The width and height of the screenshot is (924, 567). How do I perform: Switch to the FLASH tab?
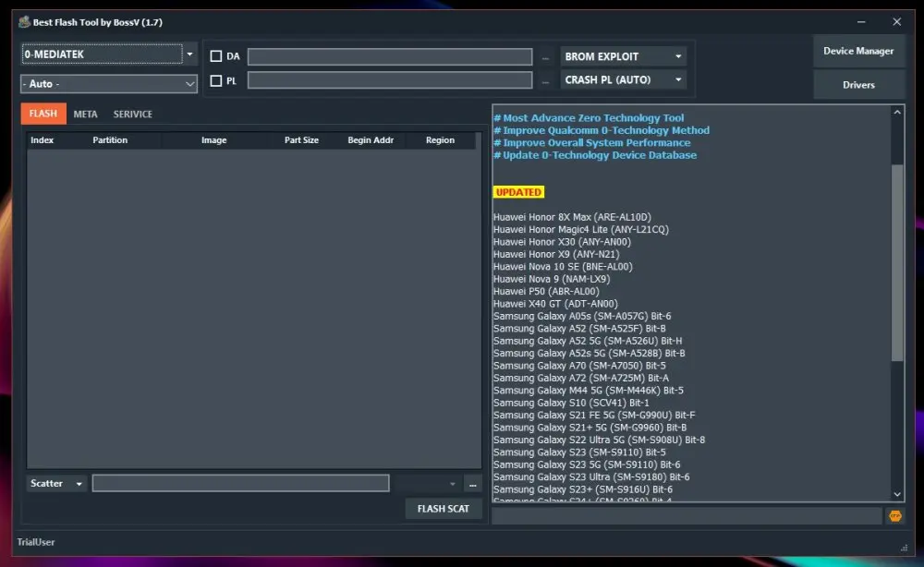(x=43, y=114)
